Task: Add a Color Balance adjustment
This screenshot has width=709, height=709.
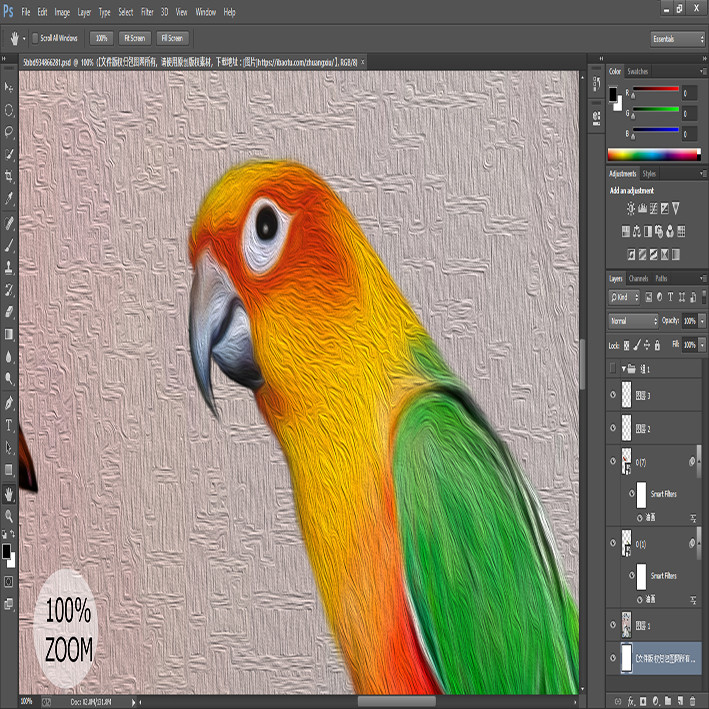Action: 637,232
